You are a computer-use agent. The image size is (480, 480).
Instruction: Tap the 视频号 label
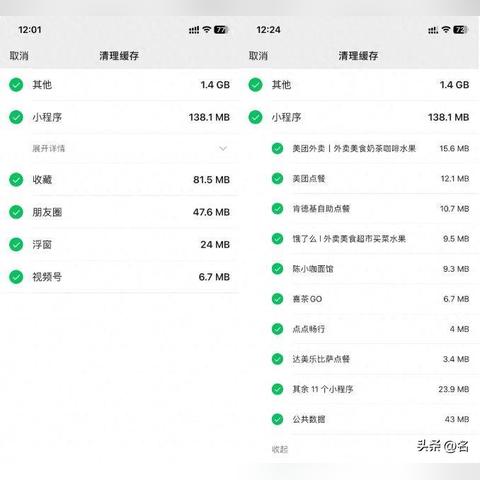tap(47, 277)
